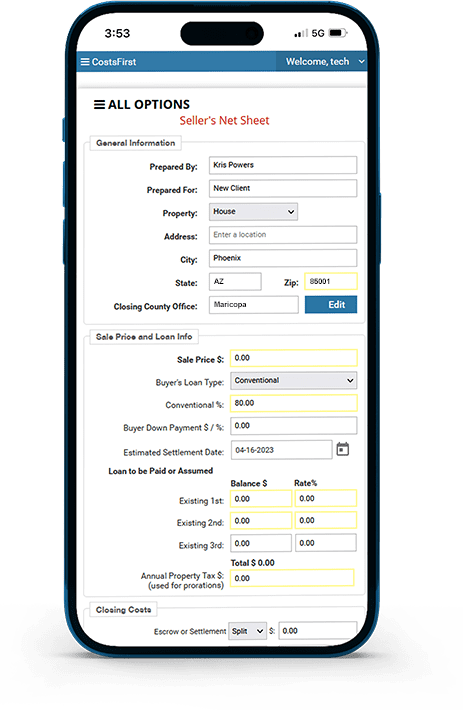This screenshot has width=463, height=710.
Task: Select the Estimated Settlement Date field
Action: (x=282, y=450)
